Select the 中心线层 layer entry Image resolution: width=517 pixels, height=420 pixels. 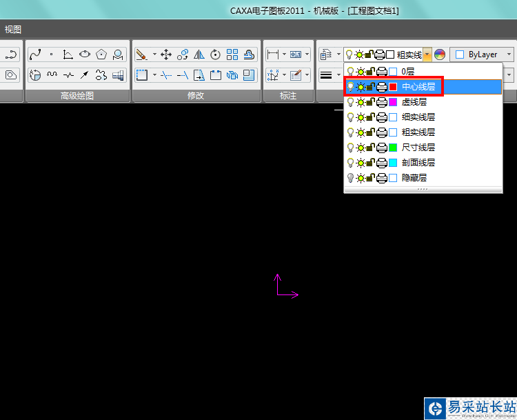click(x=423, y=87)
